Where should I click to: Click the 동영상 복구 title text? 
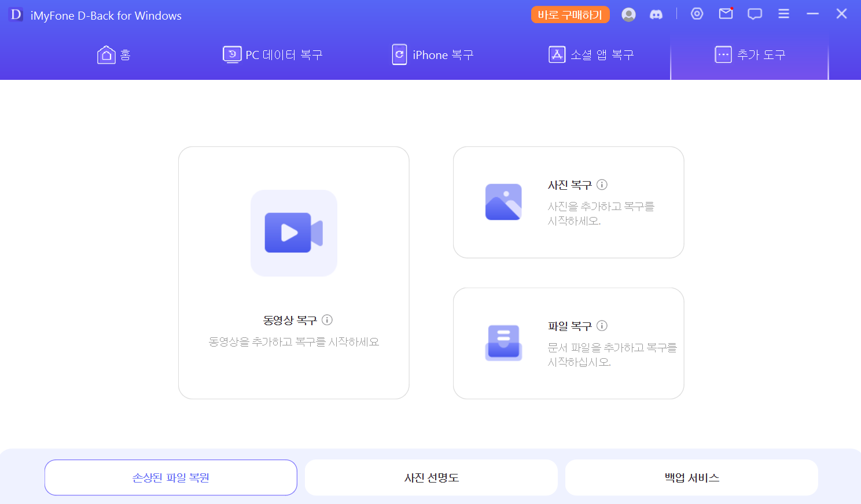(x=290, y=321)
